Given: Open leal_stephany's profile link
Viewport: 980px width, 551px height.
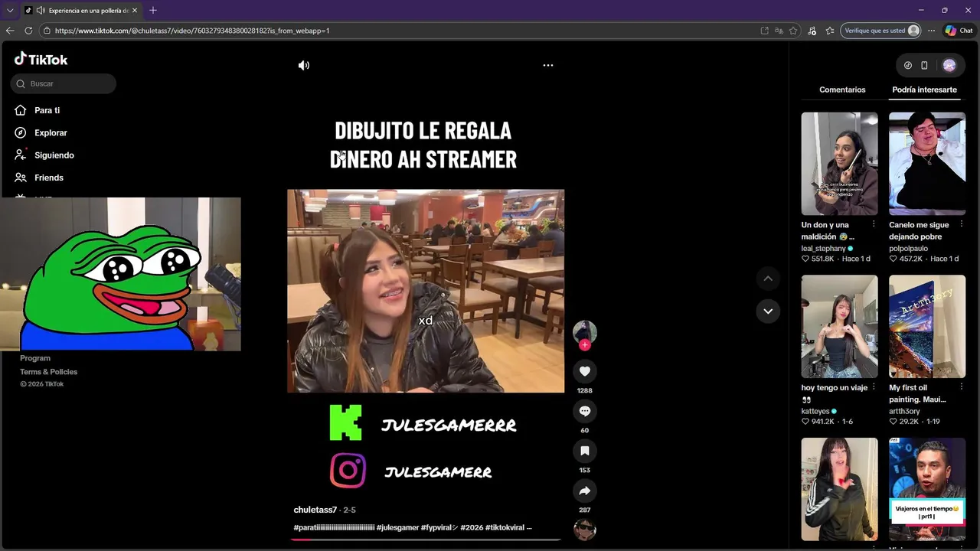Looking at the screenshot, I should (824, 249).
